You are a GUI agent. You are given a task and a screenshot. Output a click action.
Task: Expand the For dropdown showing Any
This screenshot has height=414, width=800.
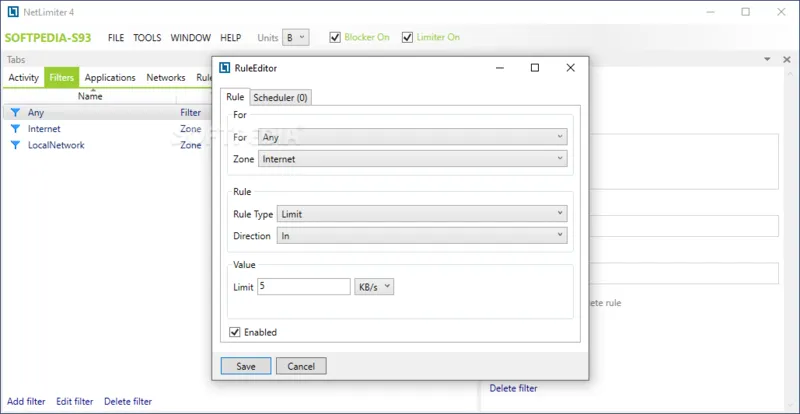[413, 137]
